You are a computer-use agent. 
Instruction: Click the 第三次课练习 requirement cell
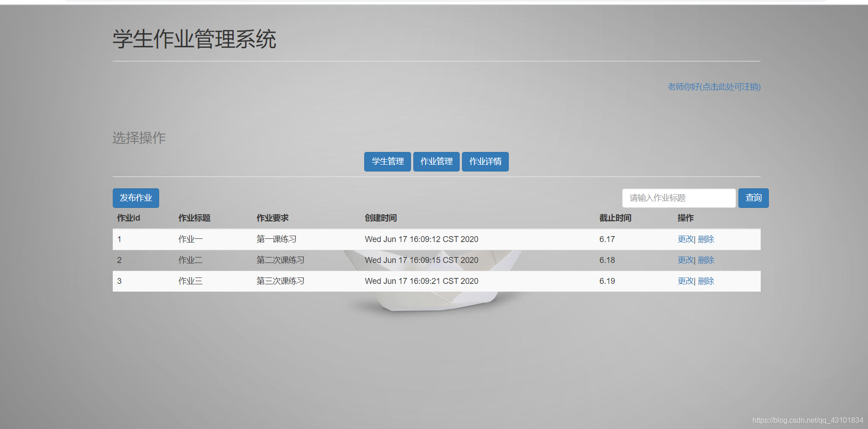[281, 281]
